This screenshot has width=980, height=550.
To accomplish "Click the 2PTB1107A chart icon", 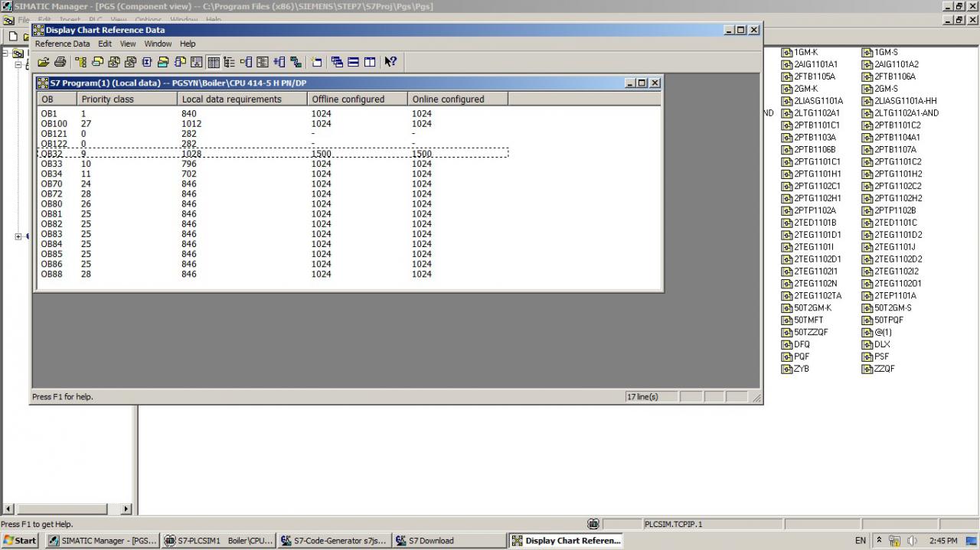I will (x=867, y=150).
